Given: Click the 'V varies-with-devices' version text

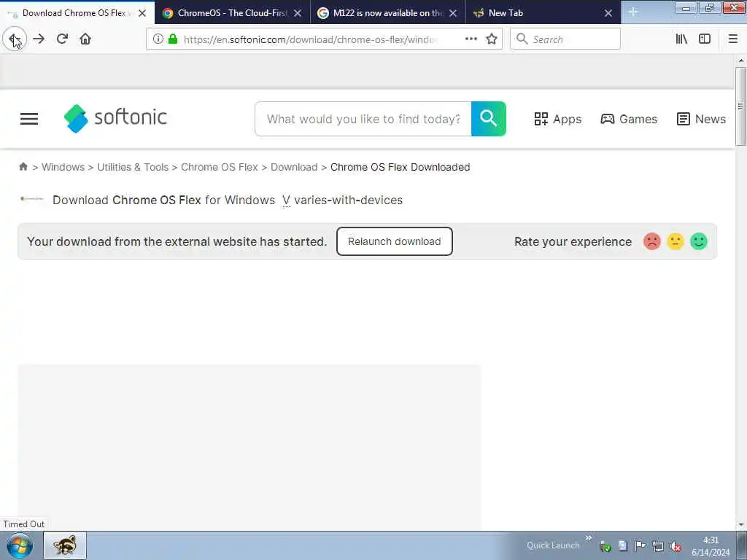Looking at the screenshot, I should [x=343, y=200].
